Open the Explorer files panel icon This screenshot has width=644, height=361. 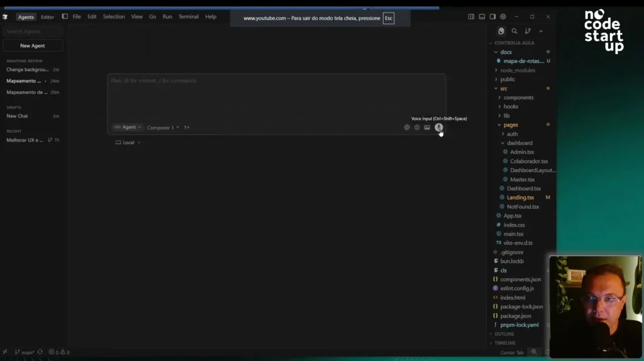tap(501, 31)
